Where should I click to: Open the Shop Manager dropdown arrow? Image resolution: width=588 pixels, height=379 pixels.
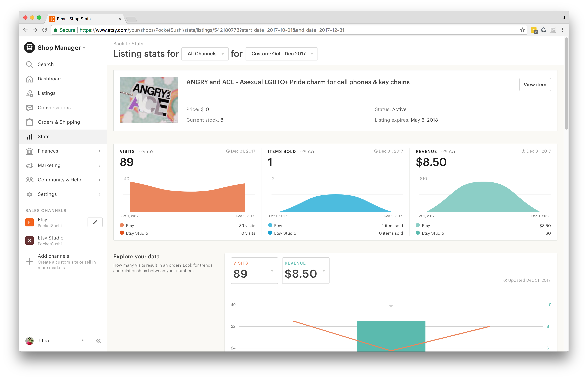(x=84, y=48)
